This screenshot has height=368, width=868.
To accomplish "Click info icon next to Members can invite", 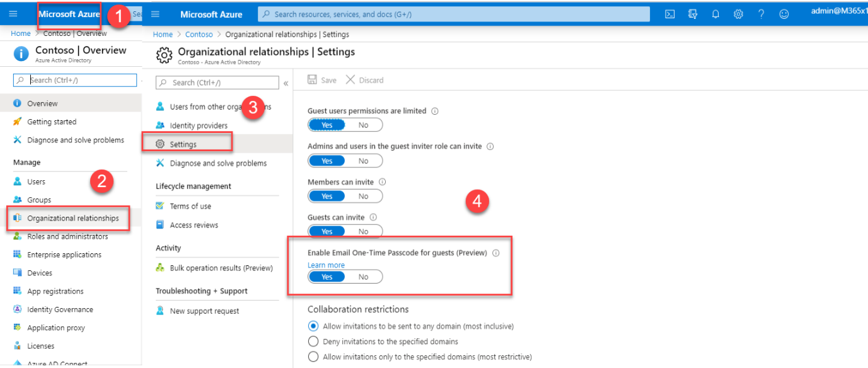I will click(x=382, y=182).
